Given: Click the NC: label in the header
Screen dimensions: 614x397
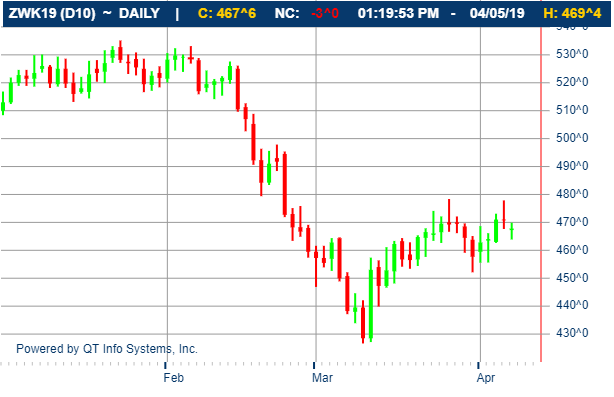Looking at the screenshot, I should coord(287,13).
